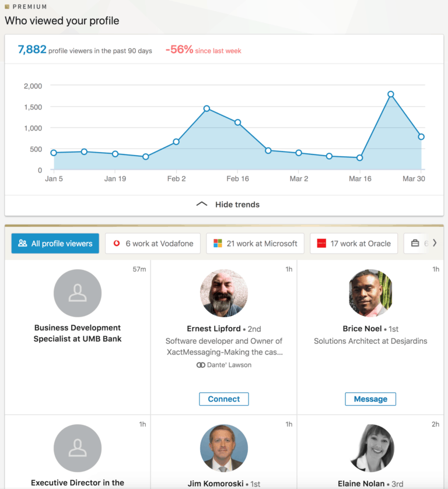Click anonymous avatar for UMB Bank viewer
448x489 pixels.
point(78,293)
